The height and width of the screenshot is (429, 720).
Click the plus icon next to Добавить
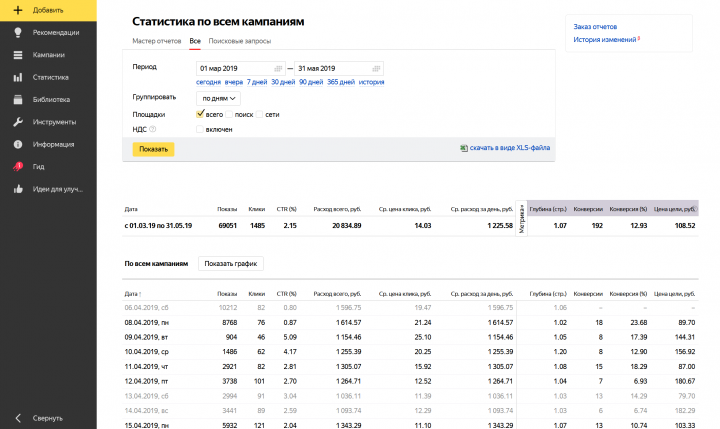17,10
